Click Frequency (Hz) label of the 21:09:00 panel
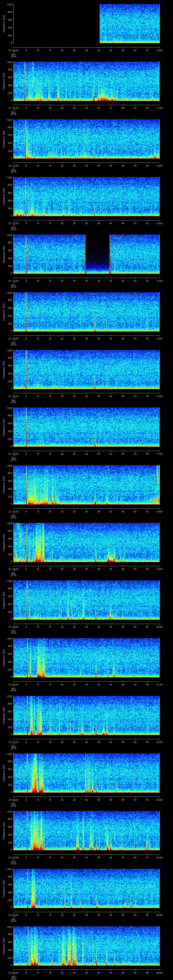The image size is (173, 980). coord(4,24)
